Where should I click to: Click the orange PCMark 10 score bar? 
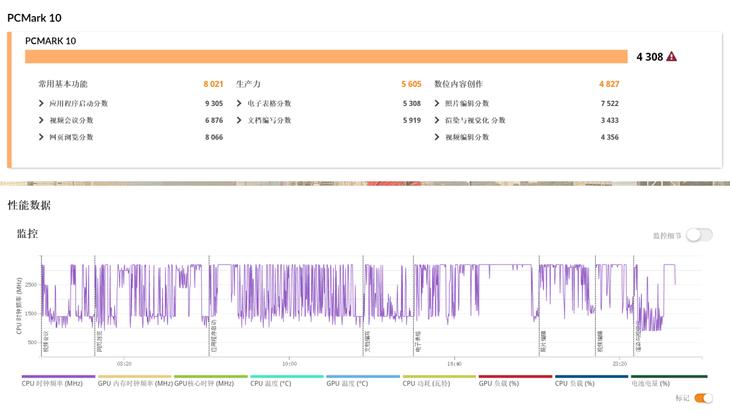tap(326, 56)
